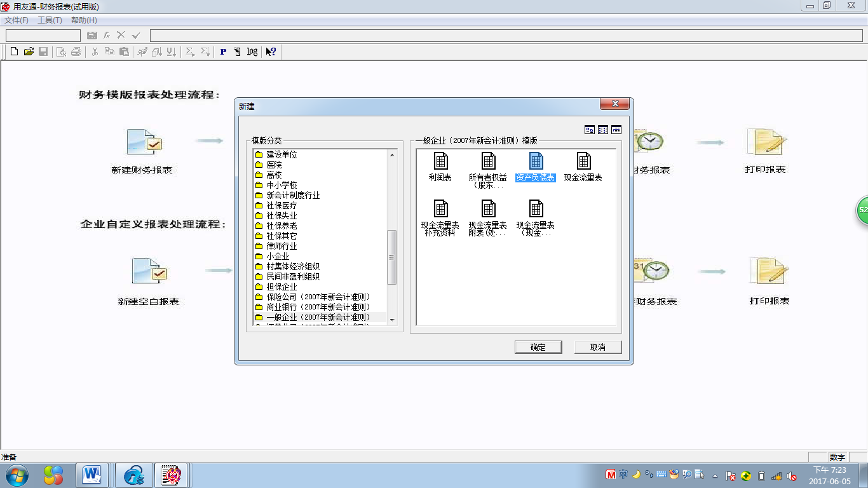Switch dialog to small icons list view
868x488 pixels.
coord(603,130)
